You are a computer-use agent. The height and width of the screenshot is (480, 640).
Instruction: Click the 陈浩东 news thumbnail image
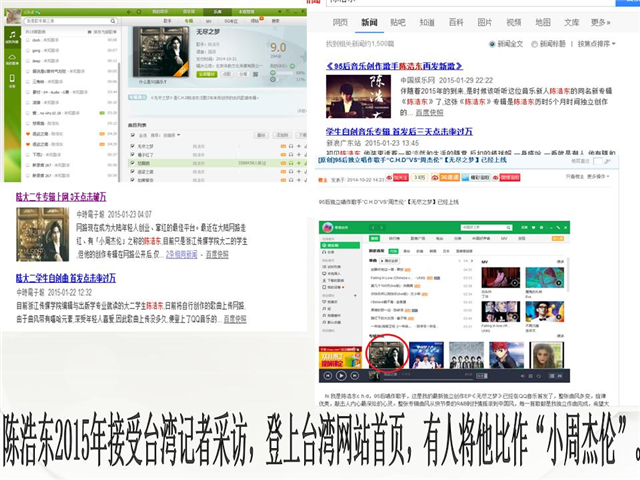coord(358,97)
